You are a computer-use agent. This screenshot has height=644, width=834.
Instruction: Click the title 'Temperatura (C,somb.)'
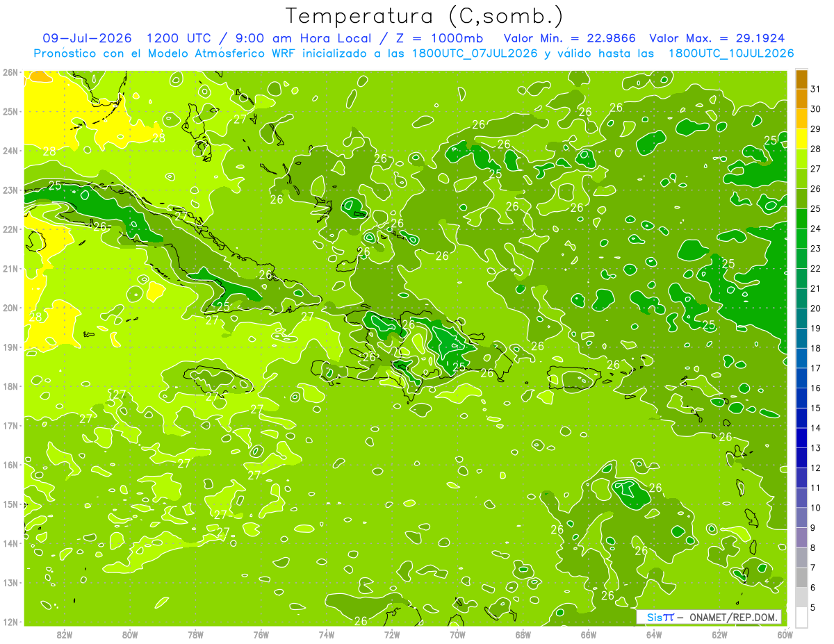[424, 16]
